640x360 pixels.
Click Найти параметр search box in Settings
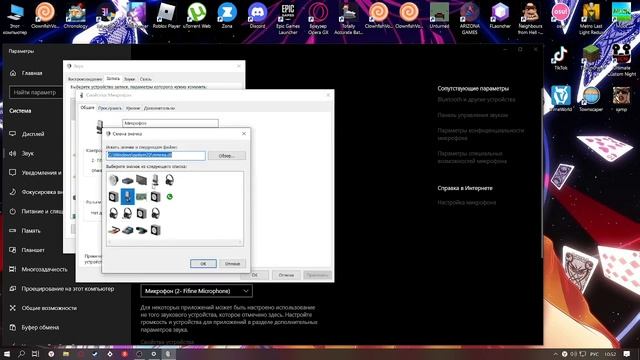pyautogui.click(x=36, y=92)
